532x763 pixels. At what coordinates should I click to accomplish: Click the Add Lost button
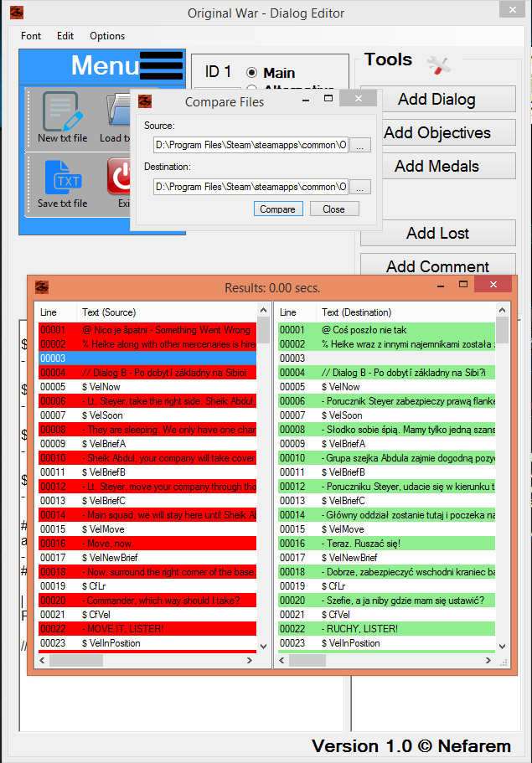tap(437, 233)
